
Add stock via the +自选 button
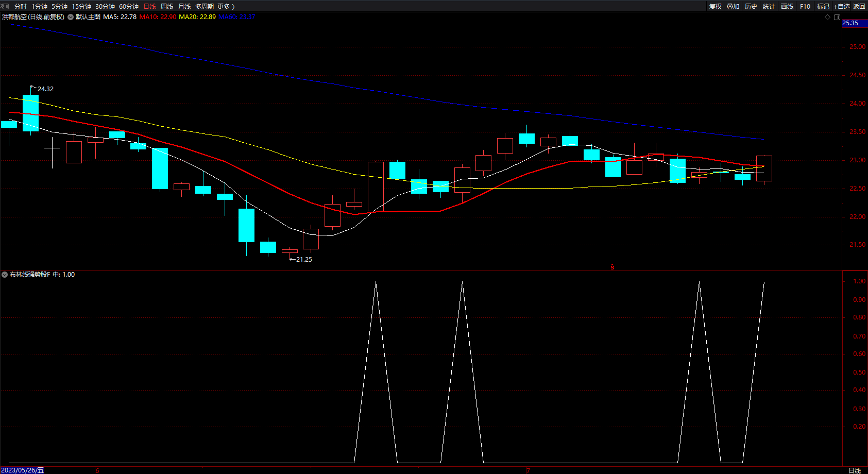point(842,7)
